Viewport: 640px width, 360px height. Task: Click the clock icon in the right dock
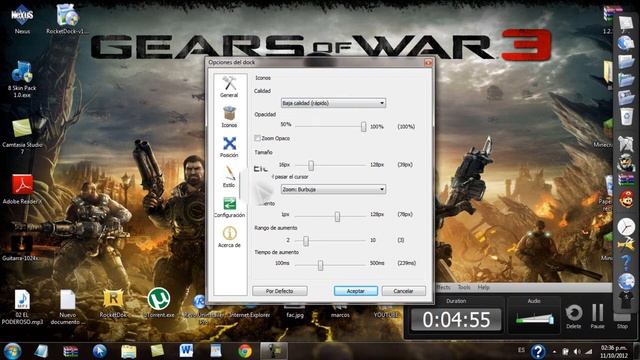point(626,227)
